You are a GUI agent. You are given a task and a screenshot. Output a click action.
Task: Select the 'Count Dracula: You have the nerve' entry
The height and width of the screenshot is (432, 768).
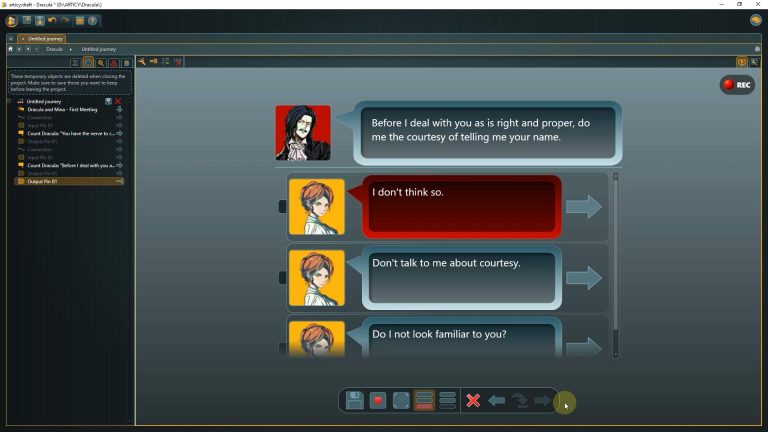click(x=71, y=133)
